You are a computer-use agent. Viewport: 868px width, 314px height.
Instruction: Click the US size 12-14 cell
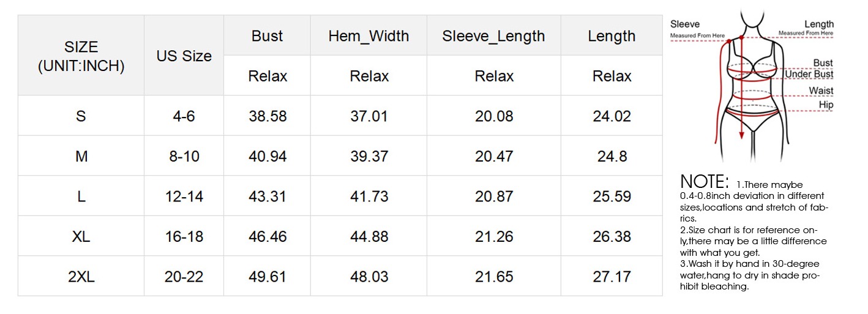[x=184, y=196]
